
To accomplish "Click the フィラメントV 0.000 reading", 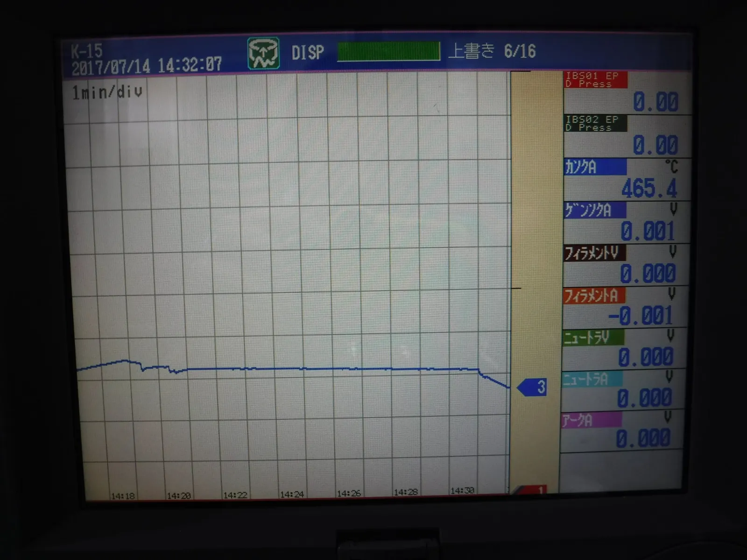I will pos(648,273).
